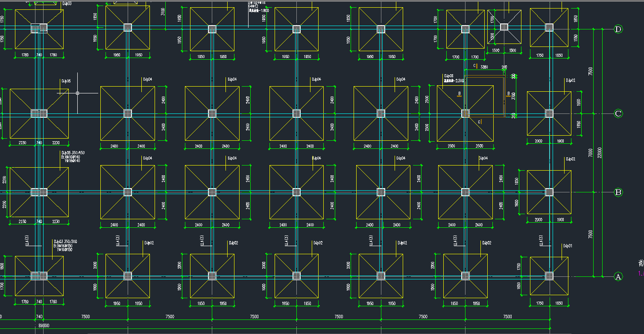This screenshot has height=334, width=644.
Task: Select the orange pit outline rectangle
Action: pos(485,96)
